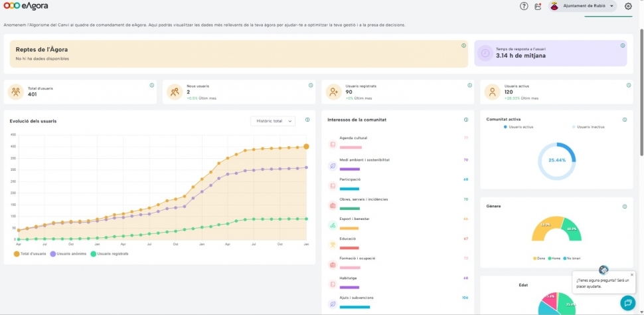Screen dimensions: 644x315
Task: Toggle Usuaris anònims legend series
Action: click(68, 253)
